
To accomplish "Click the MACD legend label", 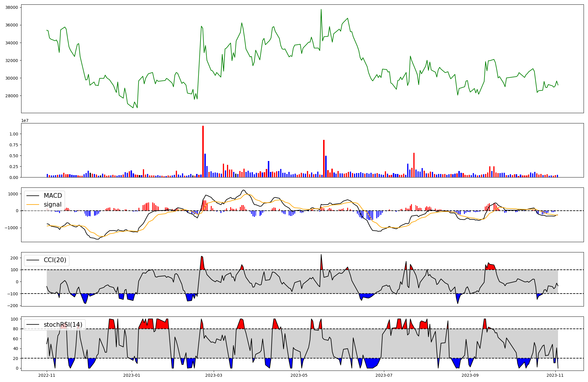I will (x=53, y=196).
